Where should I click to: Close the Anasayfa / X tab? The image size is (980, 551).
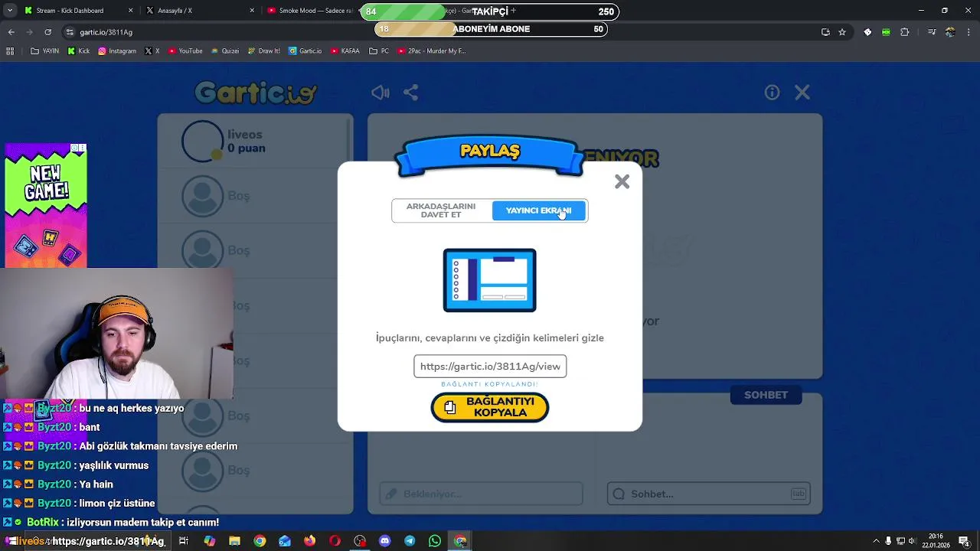253,11
